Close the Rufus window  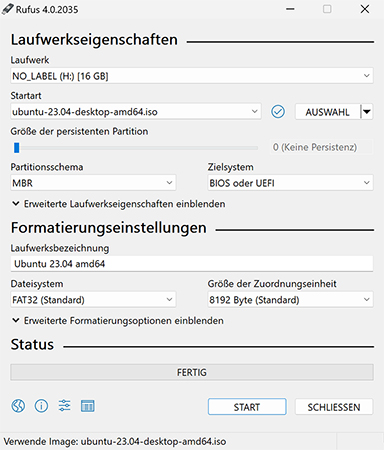(x=365, y=9)
